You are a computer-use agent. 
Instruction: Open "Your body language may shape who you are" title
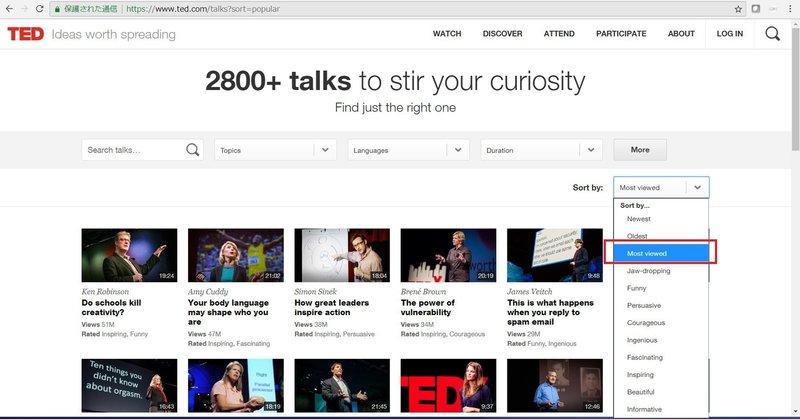click(x=228, y=312)
